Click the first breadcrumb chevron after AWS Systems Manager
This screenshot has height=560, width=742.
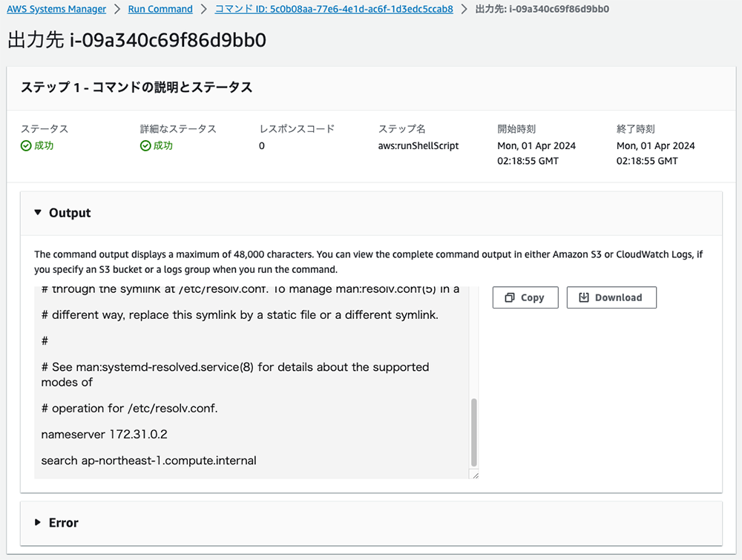pos(117,9)
